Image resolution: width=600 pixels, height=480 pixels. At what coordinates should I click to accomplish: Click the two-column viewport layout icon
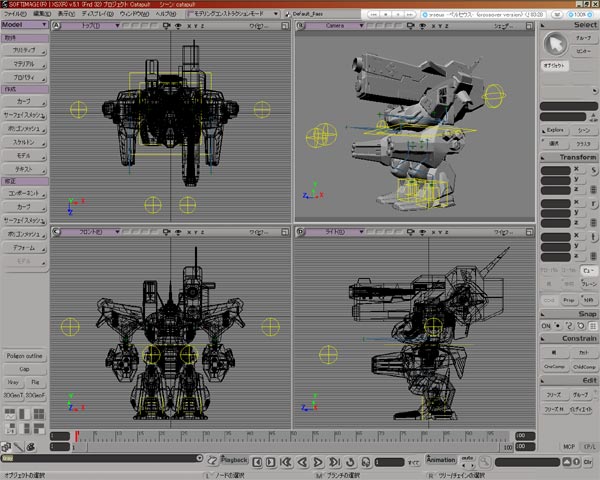click(24, 414)
